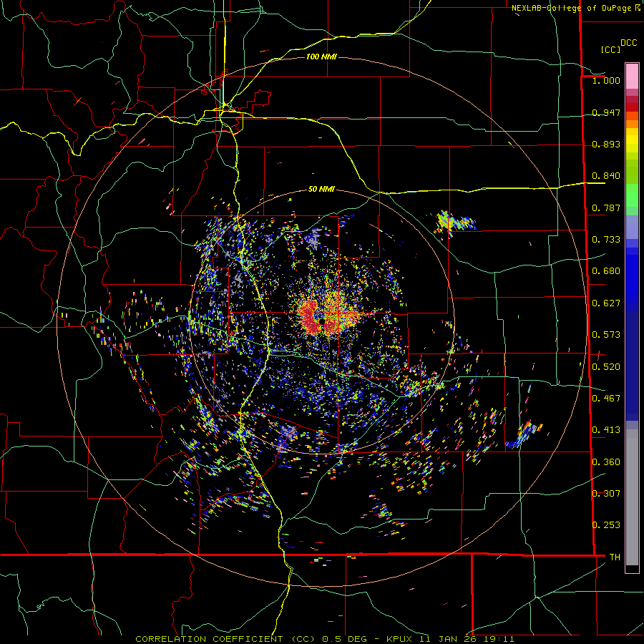Click the "TH" threshold label
Viewport: 644px width, 644px height.
click(x=615, y=557)
